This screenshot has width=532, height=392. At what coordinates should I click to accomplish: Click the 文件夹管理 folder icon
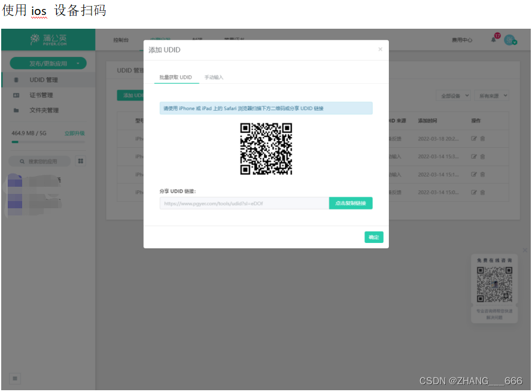point(16,110)
